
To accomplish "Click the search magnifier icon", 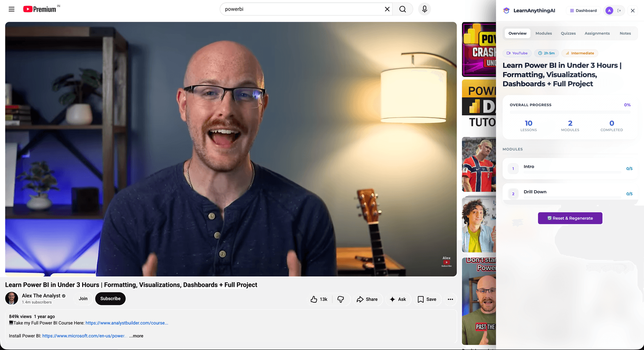I will [x=402, y=9].
